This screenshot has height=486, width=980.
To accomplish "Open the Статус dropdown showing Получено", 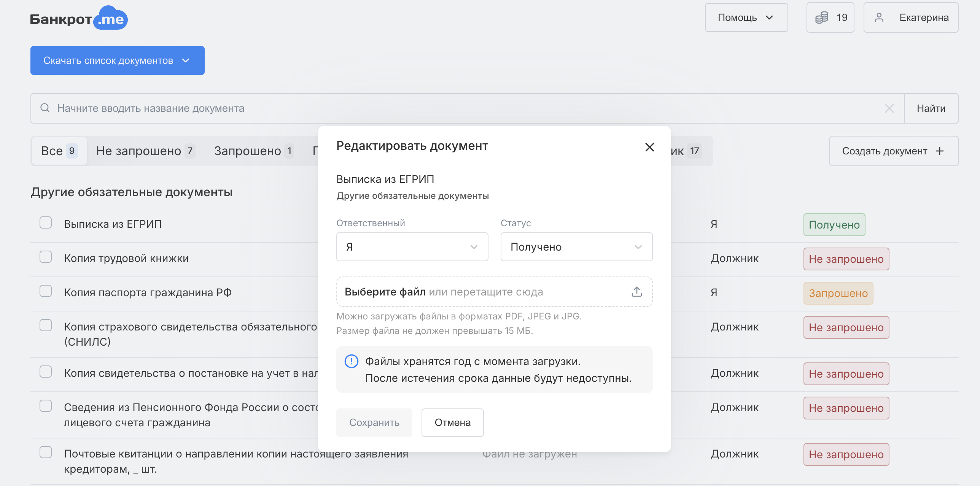I will pos(576,247).
